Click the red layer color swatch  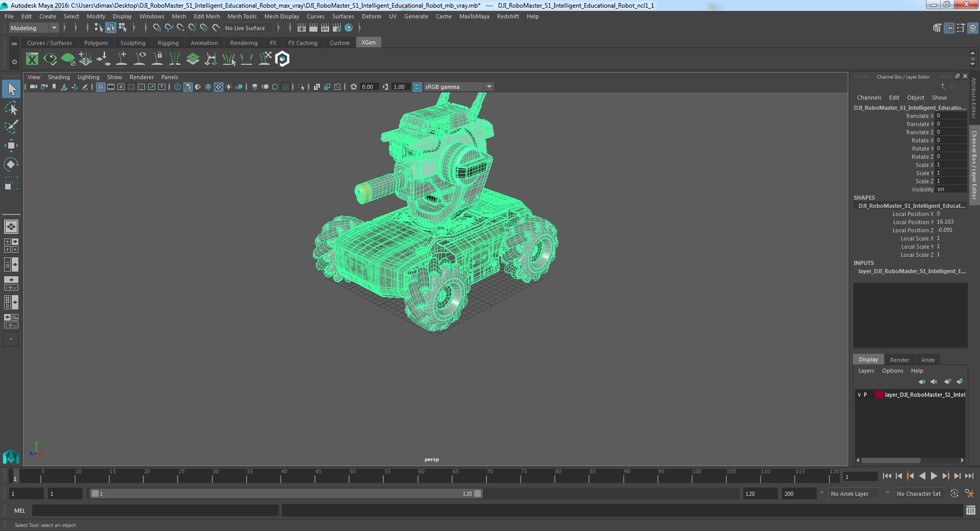pyautogui.click(x=879, y=395)
